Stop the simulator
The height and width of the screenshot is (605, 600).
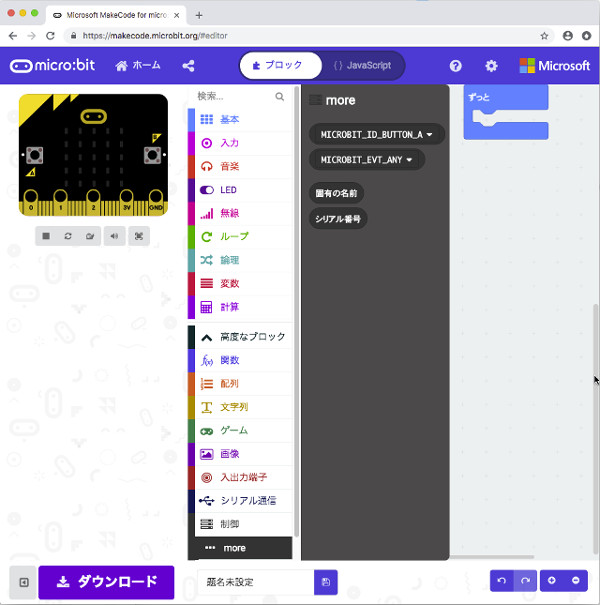46,236
